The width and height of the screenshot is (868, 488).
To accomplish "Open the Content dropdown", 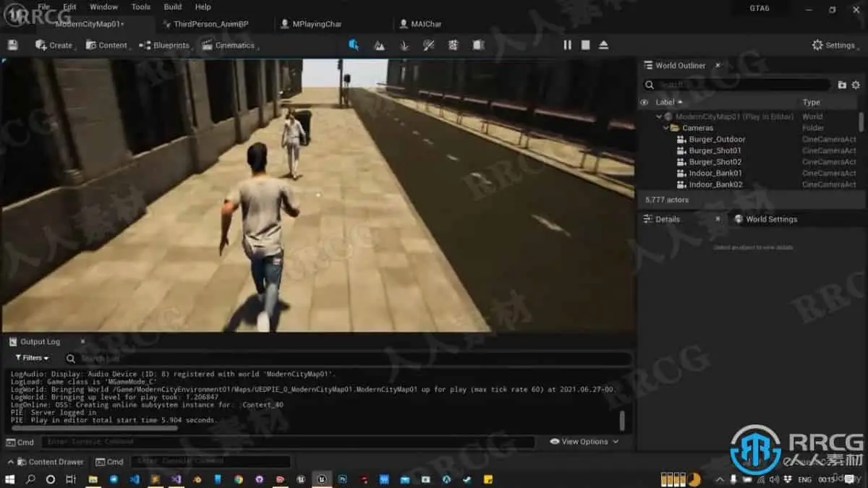I will click(x=108, y=45).
